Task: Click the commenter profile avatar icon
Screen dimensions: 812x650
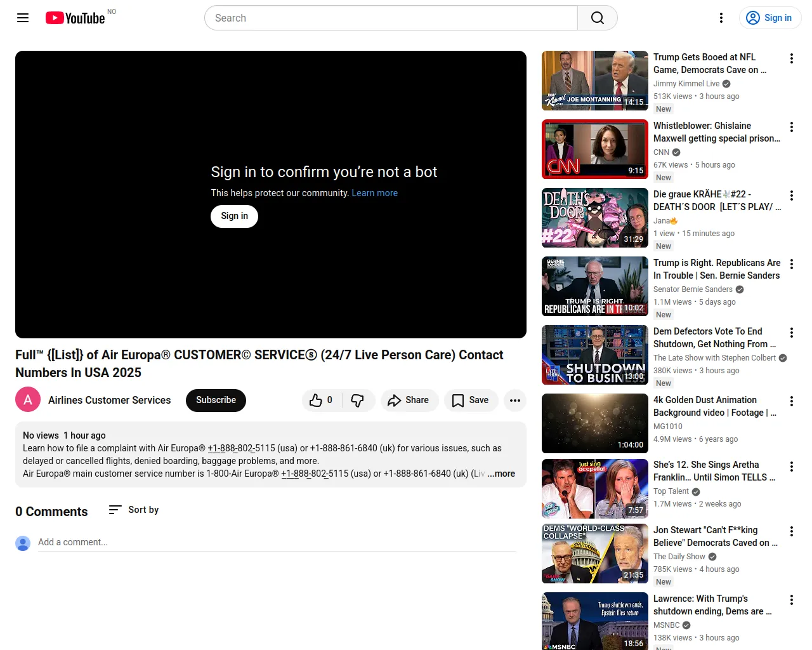Action: click(23, 543)
